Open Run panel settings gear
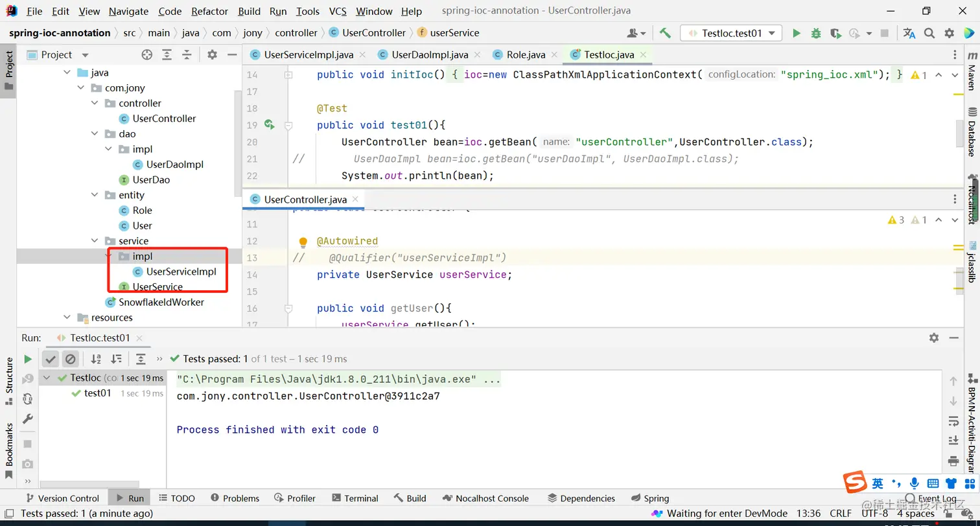The width and height of the screenshot is (980, 526). tap(934, 337)
